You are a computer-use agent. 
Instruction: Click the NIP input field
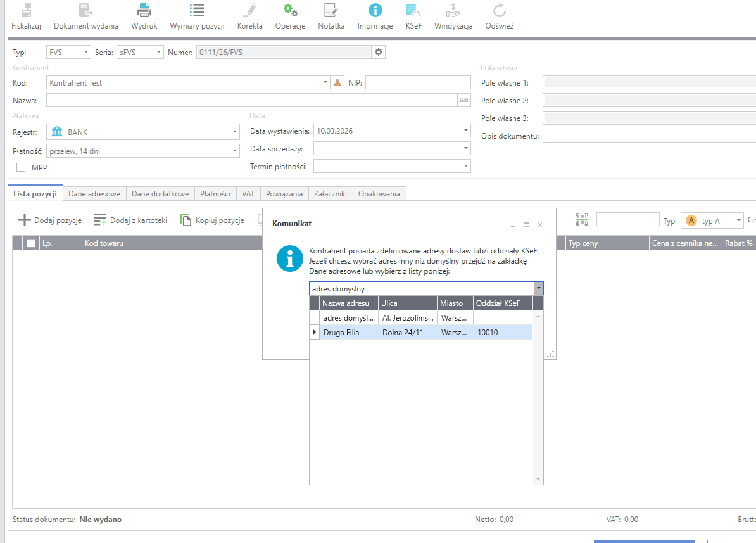(418, 82)
